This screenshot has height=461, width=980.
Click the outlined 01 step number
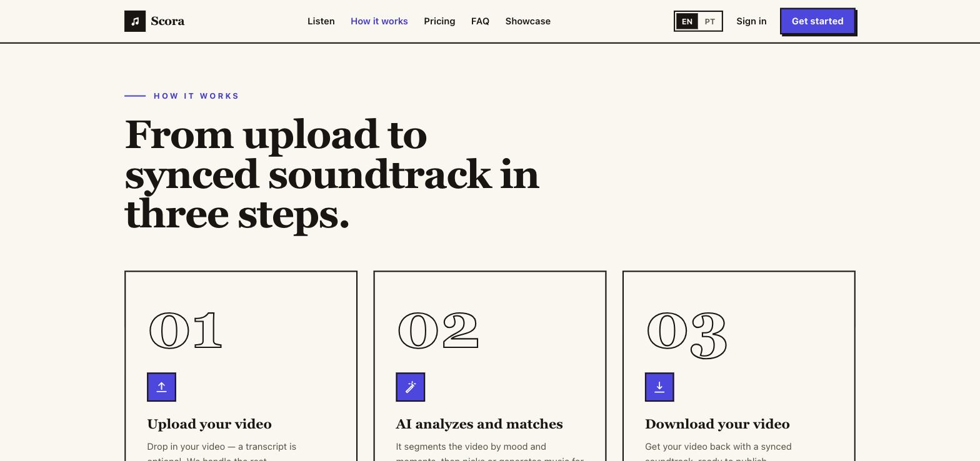(186, 331)
